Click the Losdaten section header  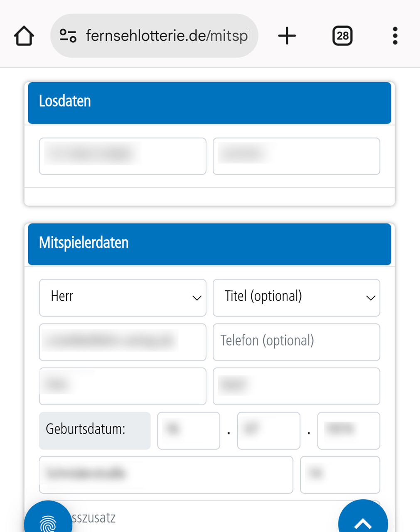tap(209, 103)
